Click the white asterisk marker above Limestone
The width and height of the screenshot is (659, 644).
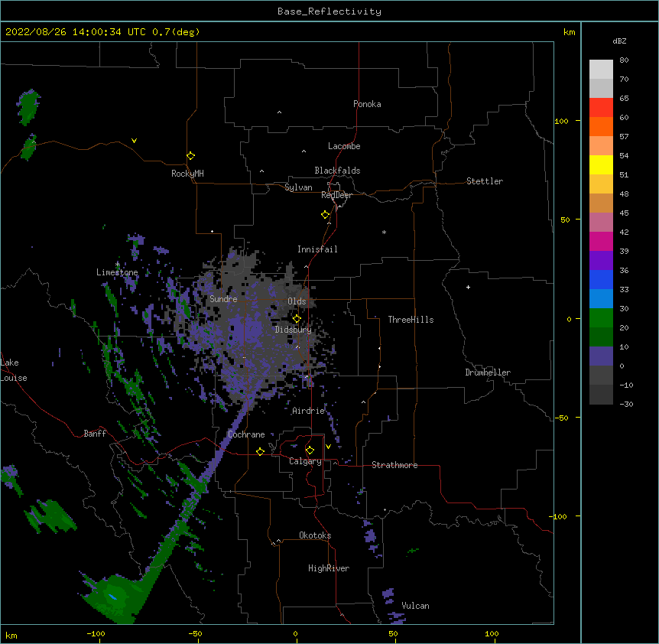point(118,264)
